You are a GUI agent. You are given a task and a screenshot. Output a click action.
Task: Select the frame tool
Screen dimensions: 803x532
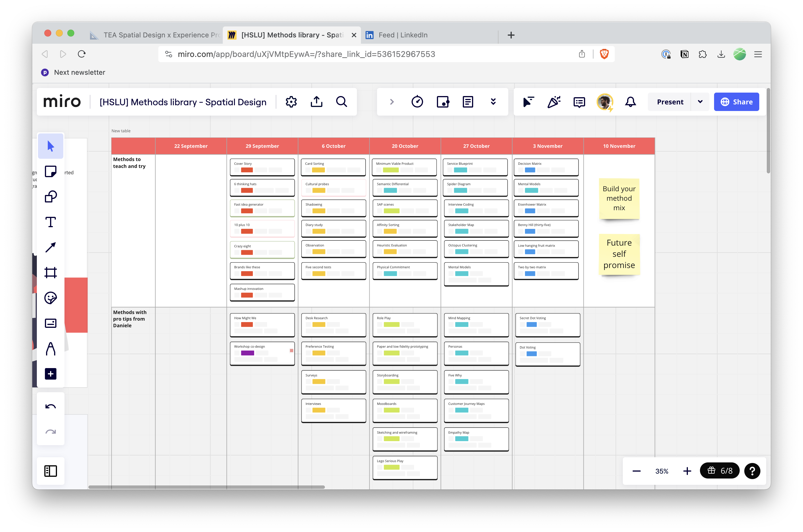tap(51, 272)
